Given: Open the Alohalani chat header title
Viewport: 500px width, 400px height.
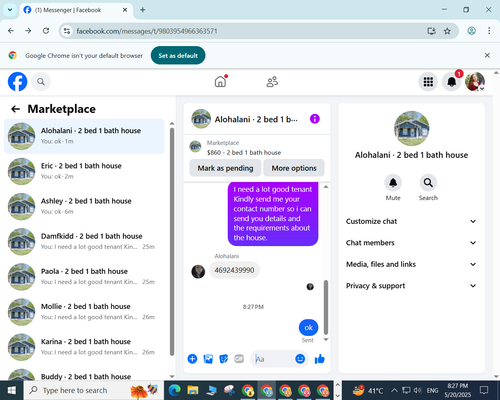Looking at the screenshot, I should 256,119.
